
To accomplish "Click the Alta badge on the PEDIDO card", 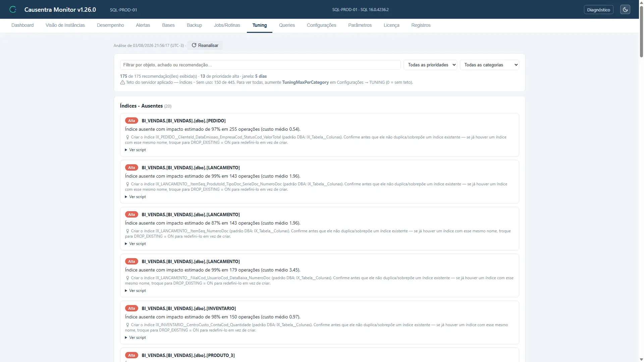I will pos(131,121).
